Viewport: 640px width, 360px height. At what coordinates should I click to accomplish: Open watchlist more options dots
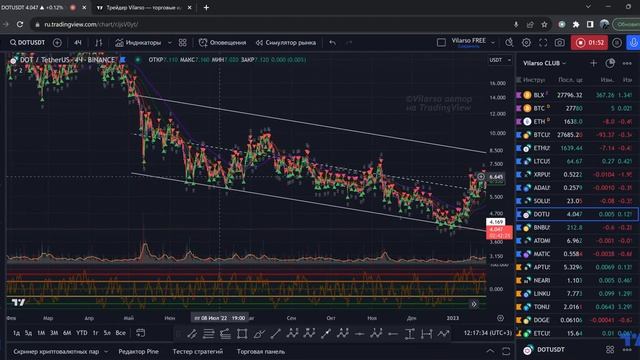pyautogui.click(x=627, y=63)
